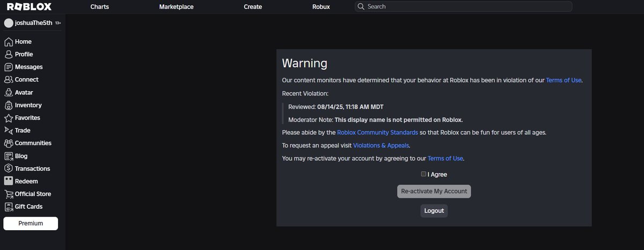Open the Avatar icon in sidebar
This screenshot has width=644, height=250.
pos(9,92)
